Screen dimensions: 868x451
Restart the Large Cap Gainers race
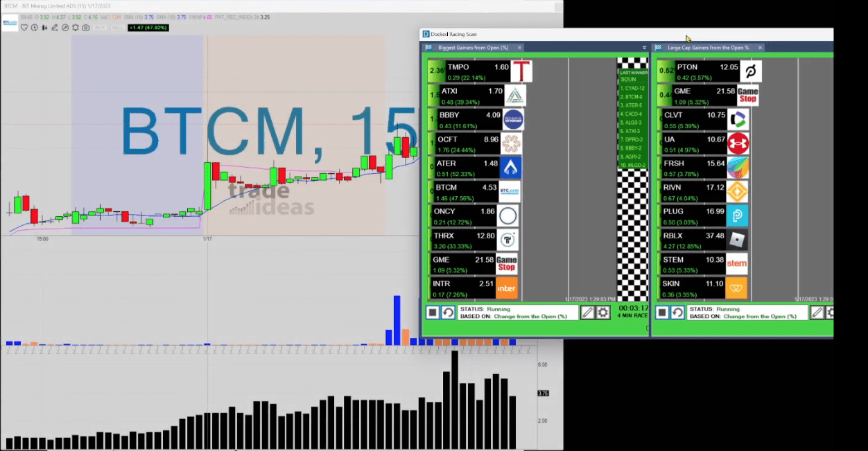tap(677, 312)
